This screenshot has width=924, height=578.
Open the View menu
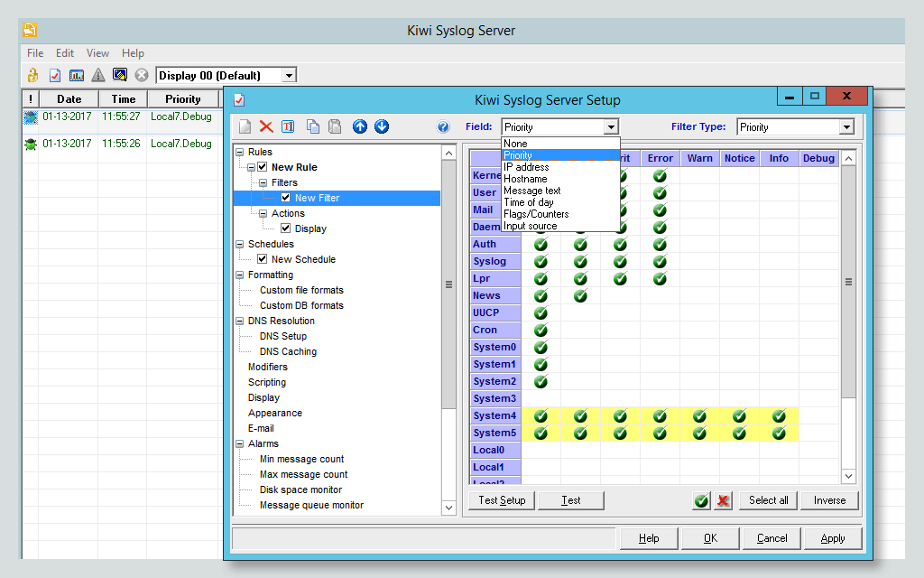click(97, 53)
